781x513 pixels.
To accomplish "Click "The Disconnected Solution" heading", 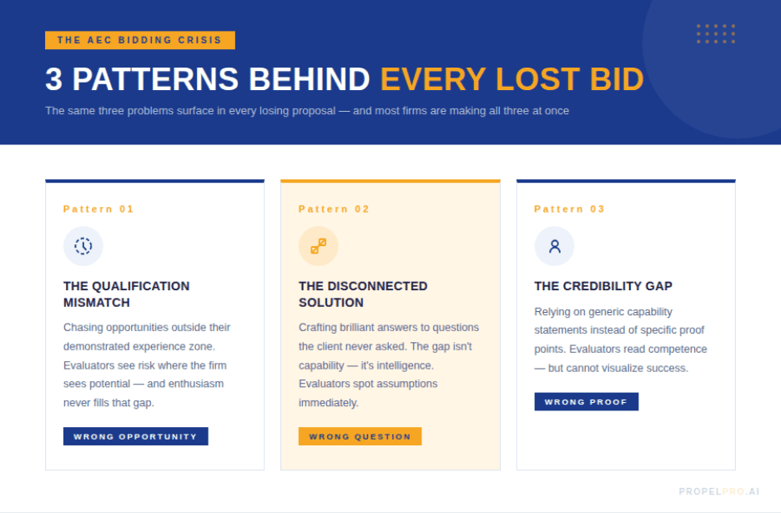I will point(363,294).
